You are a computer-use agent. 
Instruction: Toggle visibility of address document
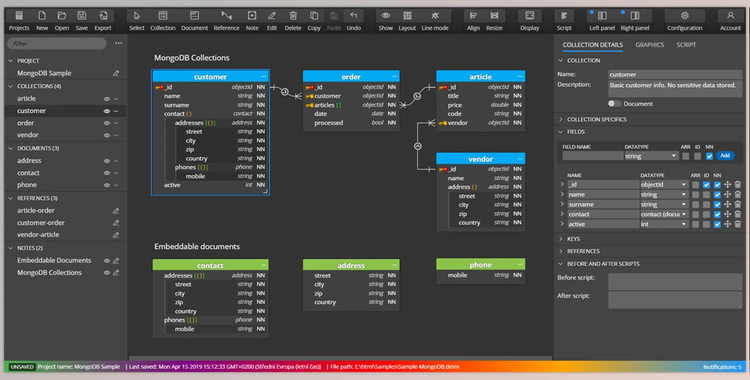click(x=107, y=161)
